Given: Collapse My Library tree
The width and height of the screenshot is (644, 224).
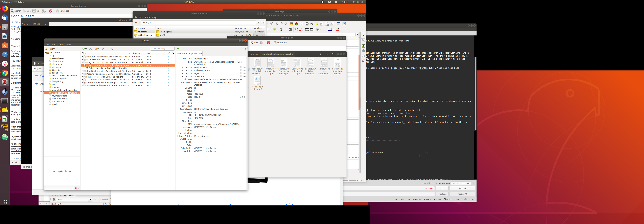Looking at the screenshot, I should (45, 53).
